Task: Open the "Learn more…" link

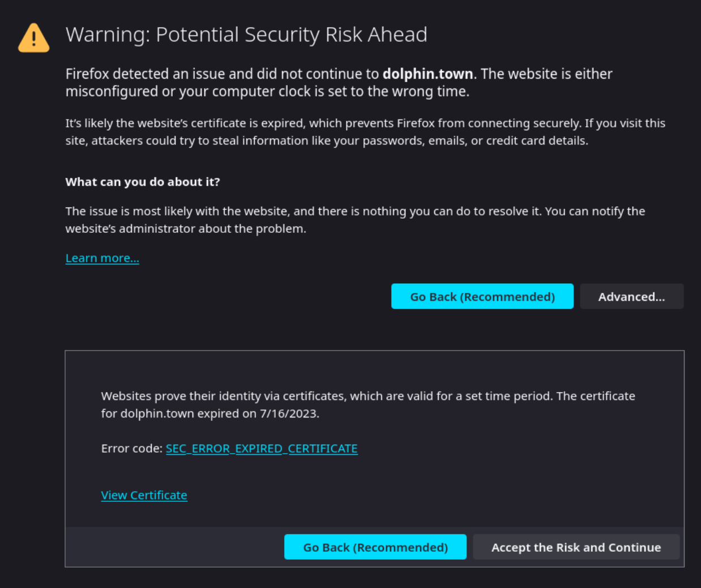Action: [102, 258]
